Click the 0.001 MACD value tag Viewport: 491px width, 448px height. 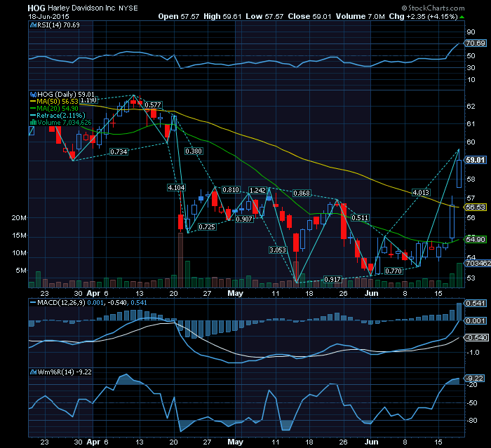tap(476, 321)
